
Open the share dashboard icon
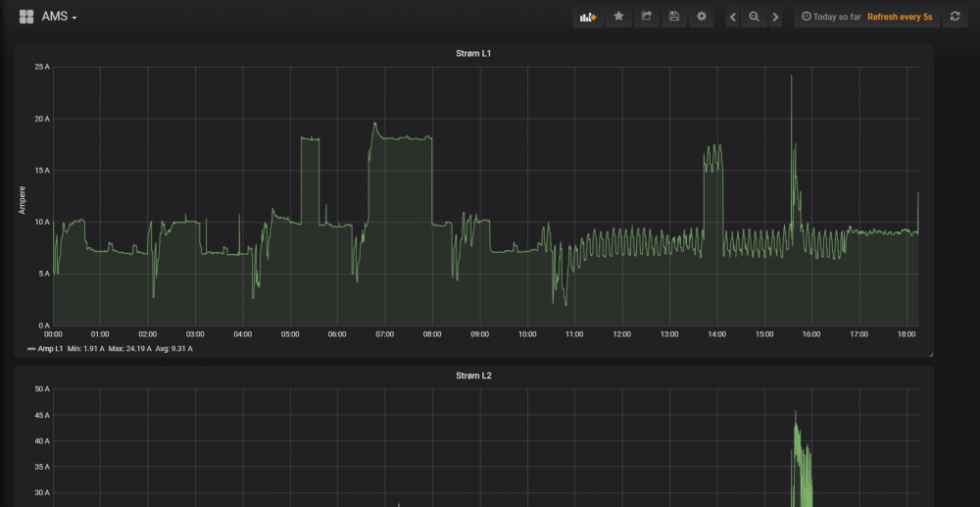pos(646,17)
